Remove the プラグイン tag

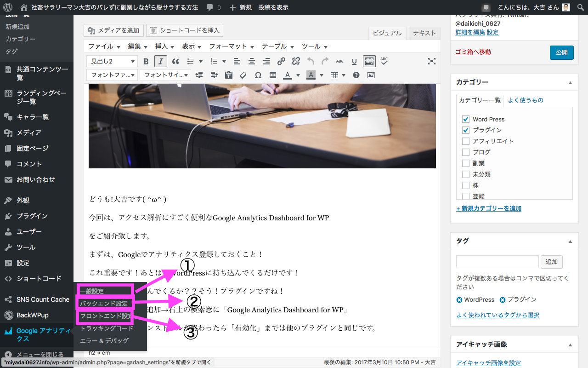tap(503, 300)
